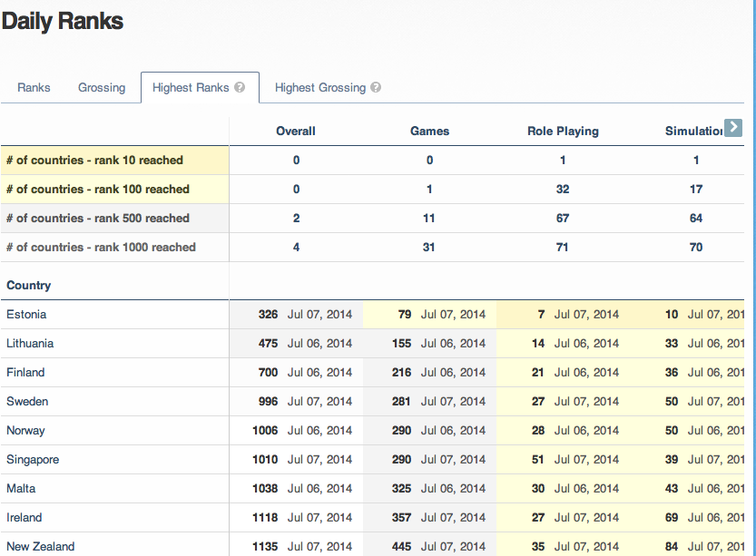Select the Lithuania country row
The image size is (756, 556).
[30, 344]
